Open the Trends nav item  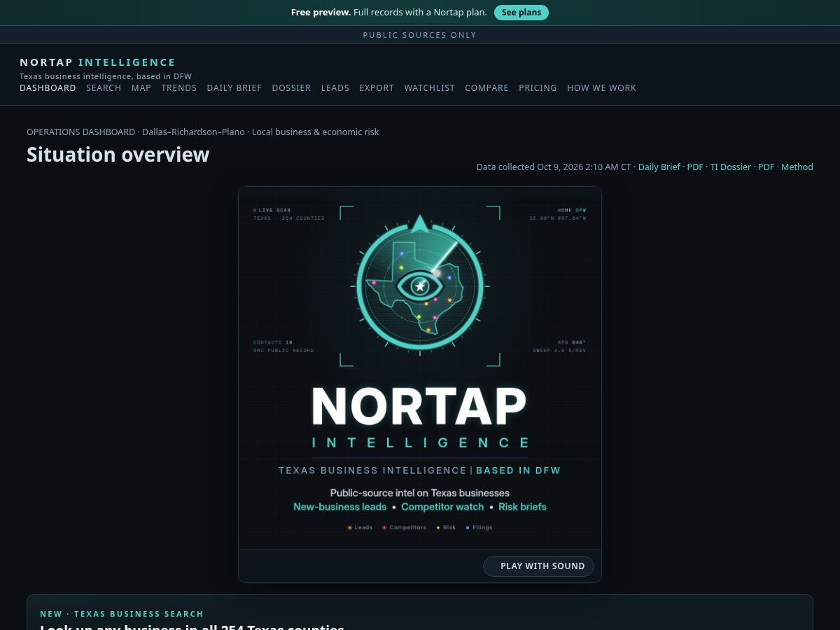pyautogui.click(x=179, y=88)
